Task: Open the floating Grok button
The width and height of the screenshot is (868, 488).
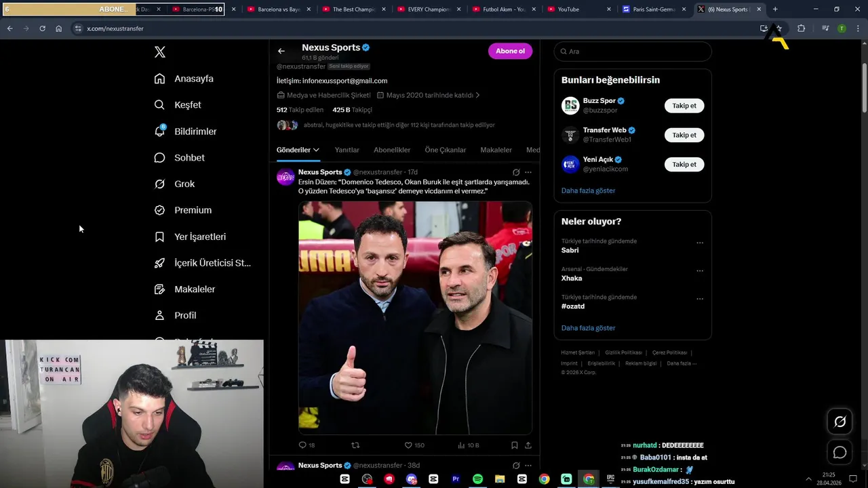Action: pos(840,422)
